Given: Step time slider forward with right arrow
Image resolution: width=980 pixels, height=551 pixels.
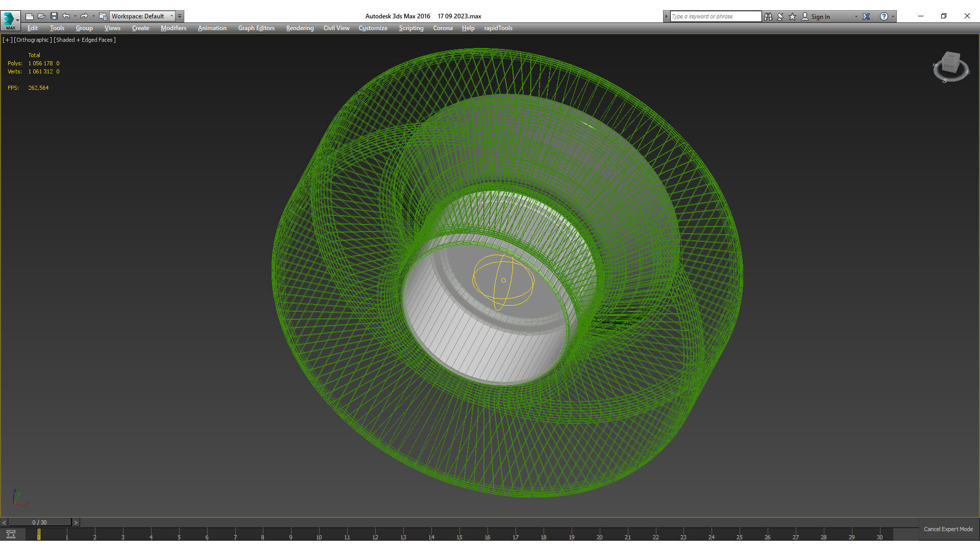Looking at the screenshot, I should pos(76,522).
